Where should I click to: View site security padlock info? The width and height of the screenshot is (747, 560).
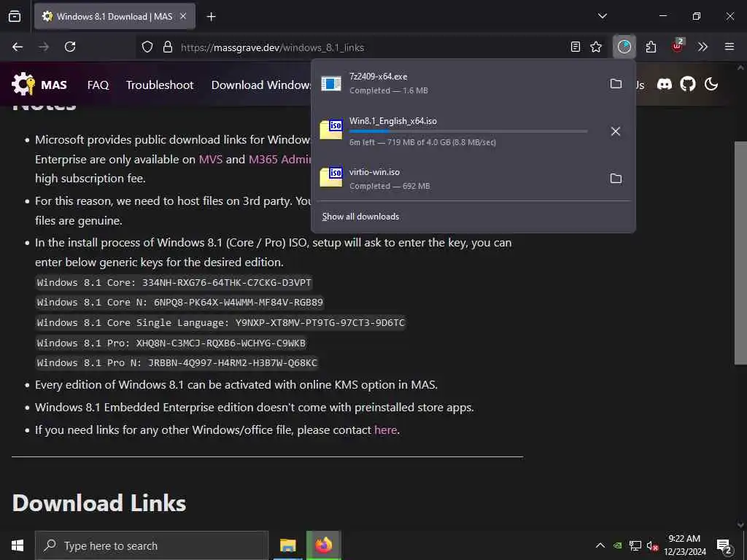167,47
